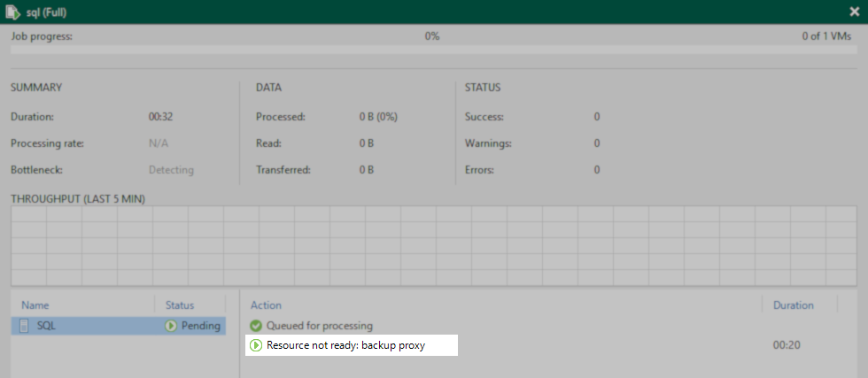Click the SQL VM icon in the list
Image resolution: width=868 pixels, height=378 pixels.
(25, 326)
